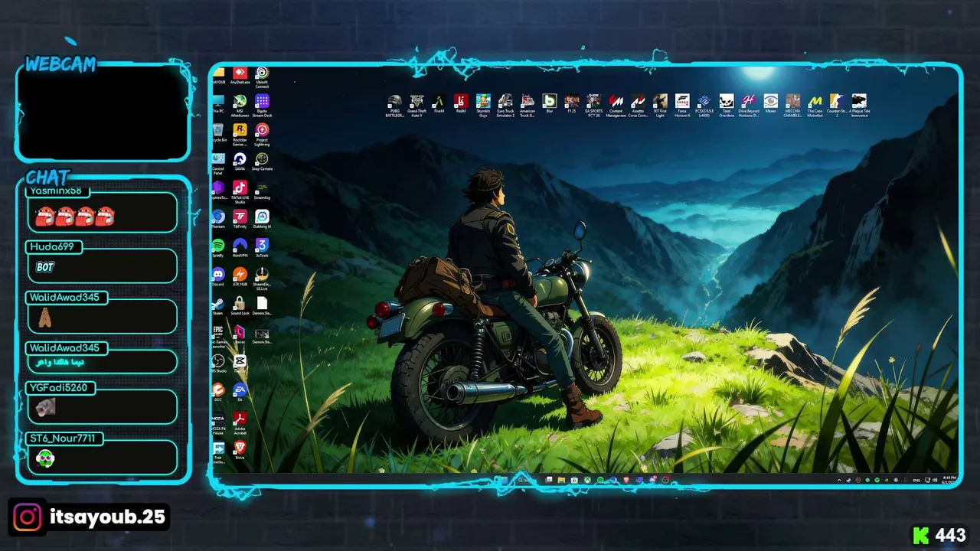The image size is (980, 551).
Task: Select the Adobe Acrobat desktop icon
Action: click(240, 423)
